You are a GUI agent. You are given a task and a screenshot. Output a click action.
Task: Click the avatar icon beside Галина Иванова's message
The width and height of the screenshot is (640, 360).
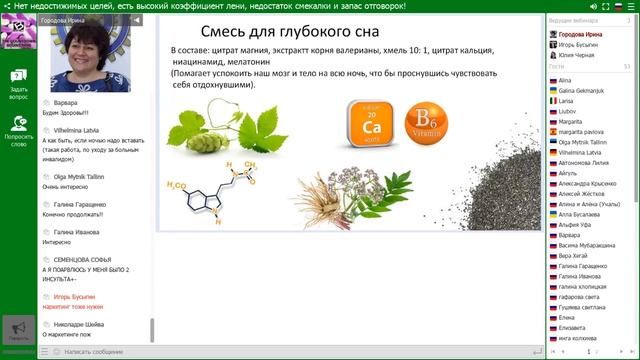click(x=47, y=232)
